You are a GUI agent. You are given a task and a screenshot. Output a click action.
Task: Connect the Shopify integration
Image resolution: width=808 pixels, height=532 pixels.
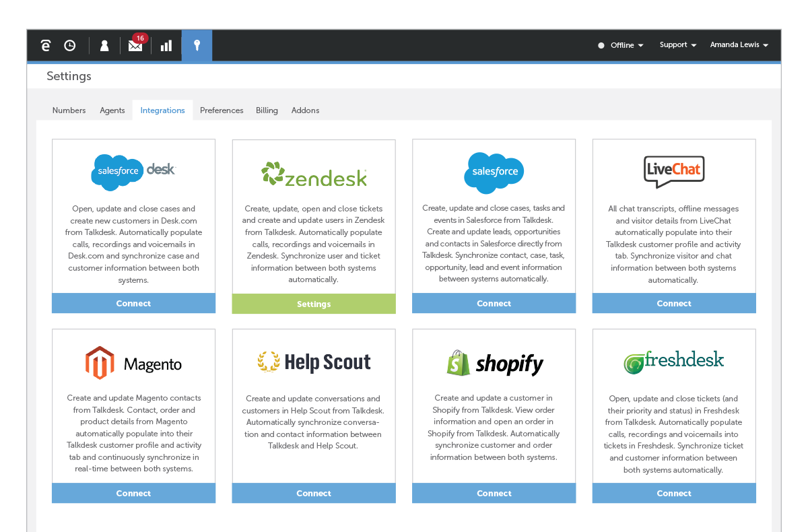coord(494,493)
